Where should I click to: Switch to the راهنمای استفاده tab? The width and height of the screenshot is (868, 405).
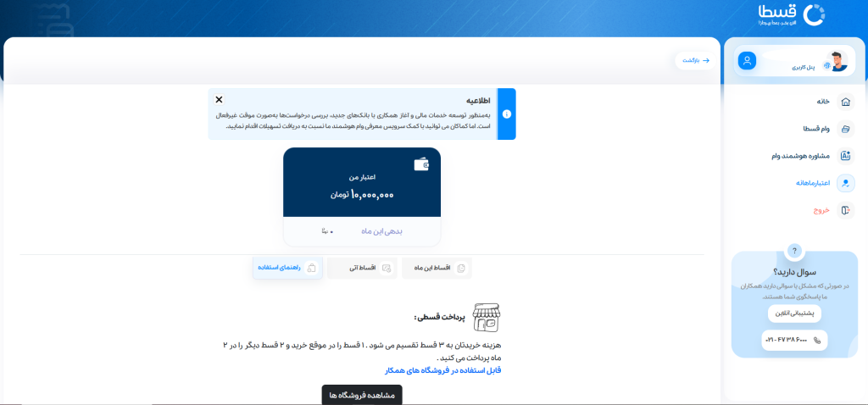point(288,268)
